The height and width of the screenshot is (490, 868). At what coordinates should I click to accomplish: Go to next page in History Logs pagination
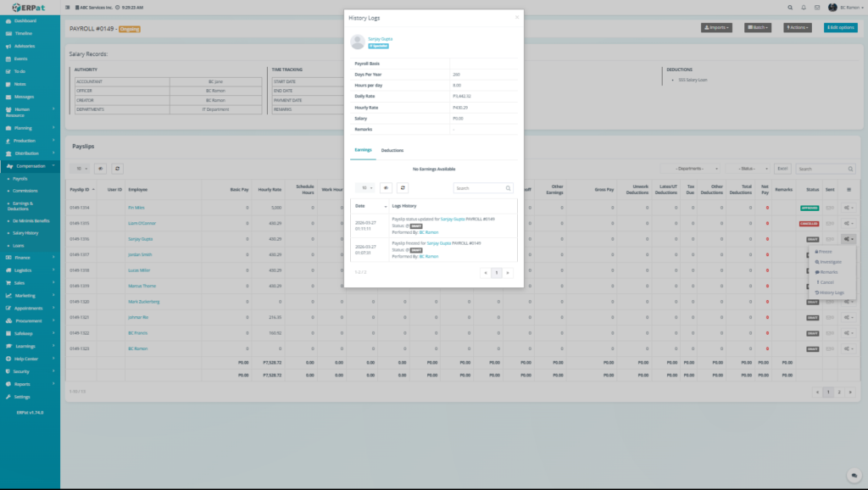(x=509, y=273)
